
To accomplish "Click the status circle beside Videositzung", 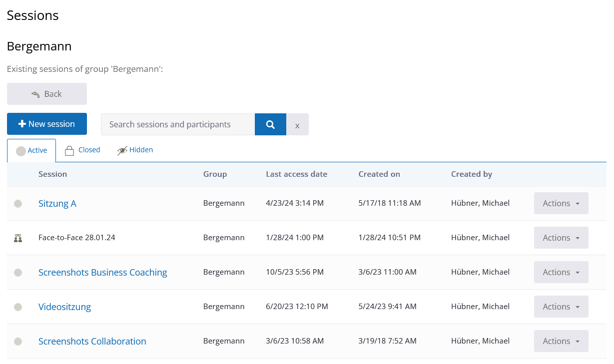I will pos(18,307).
